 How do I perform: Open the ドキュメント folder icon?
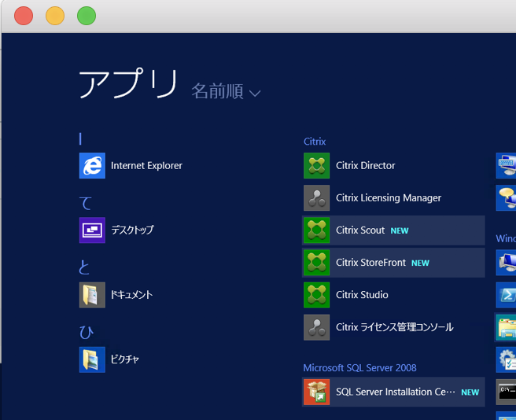point(92,295)
